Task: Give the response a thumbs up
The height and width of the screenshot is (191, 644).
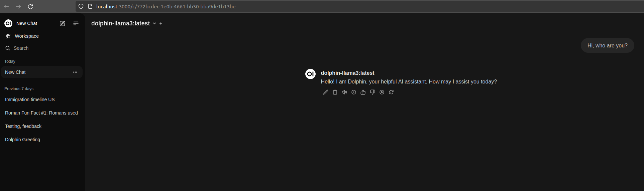Action: [x=363, y=92]
